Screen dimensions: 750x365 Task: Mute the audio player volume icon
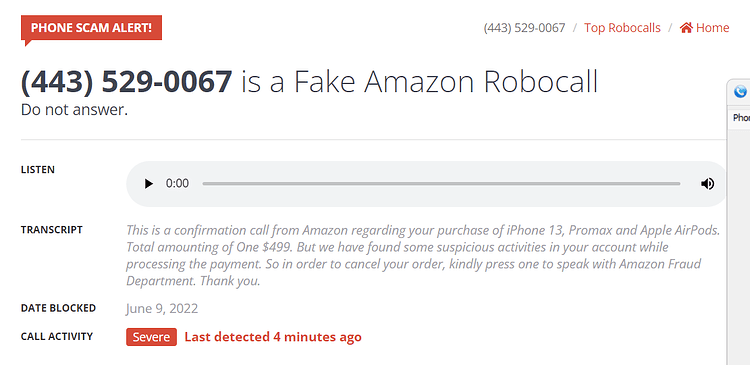click(x=707, y=184)
